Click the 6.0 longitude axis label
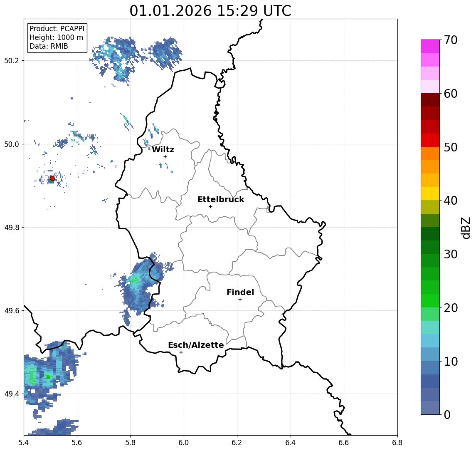The image size is (476, 451). 184,443
